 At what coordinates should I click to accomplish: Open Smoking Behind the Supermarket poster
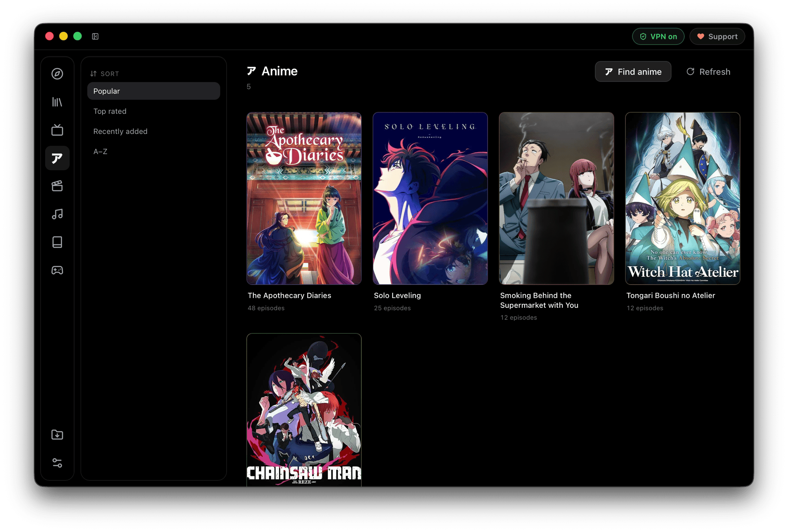[556, 198]
